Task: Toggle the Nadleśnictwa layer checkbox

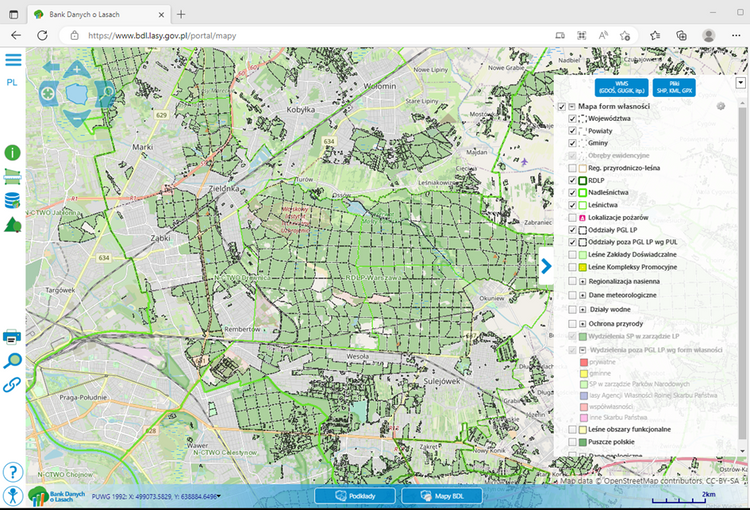Action: coord(573,192)
